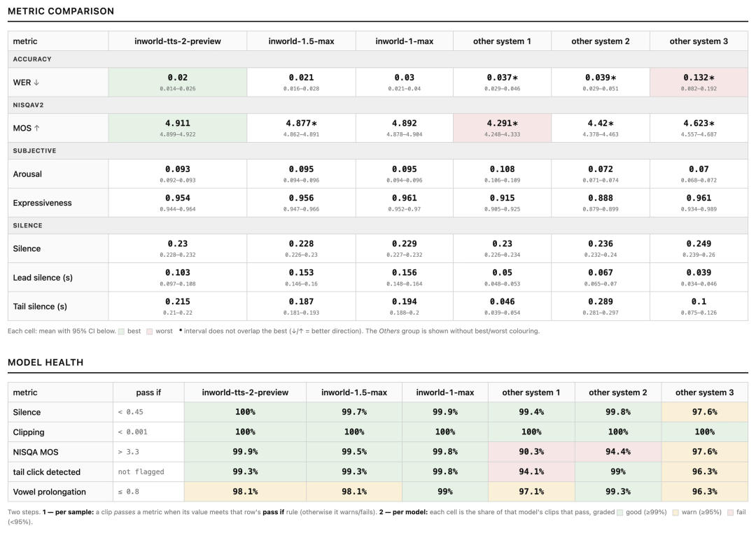Click Lead silence value 0.039 for other system 3
Screen dimensions: 756x533
pos(699,273)
